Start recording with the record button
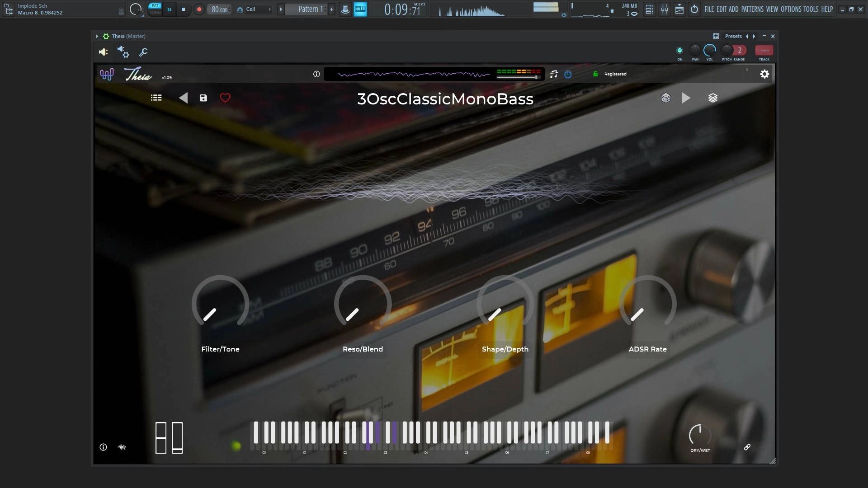This screenshot has width=868, height=488. pos(198,9)
